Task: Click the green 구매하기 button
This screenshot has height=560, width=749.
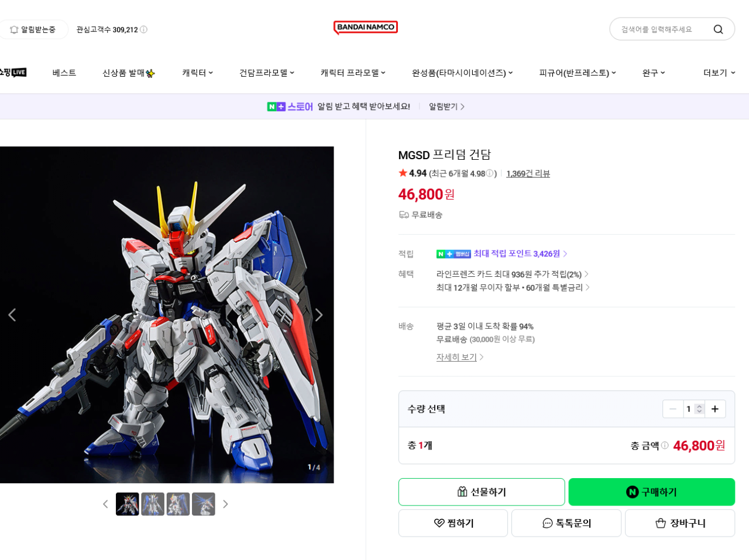Action: (651, 492)
